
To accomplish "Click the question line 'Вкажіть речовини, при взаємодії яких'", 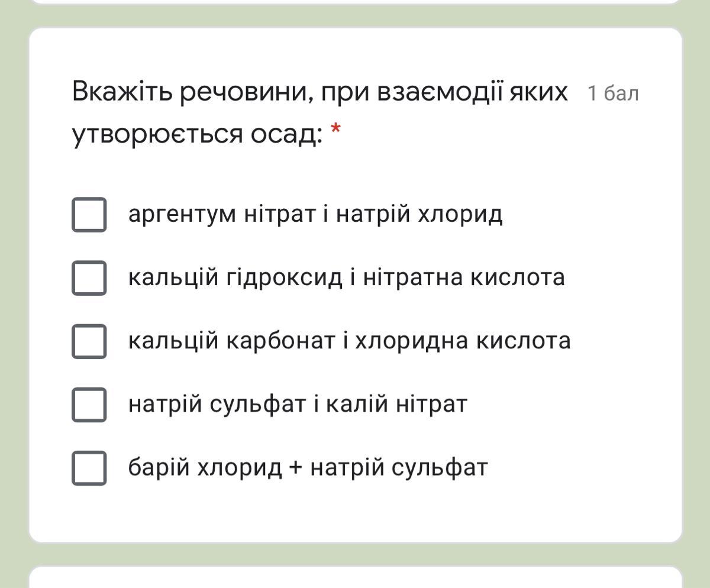I will point(319,92).
